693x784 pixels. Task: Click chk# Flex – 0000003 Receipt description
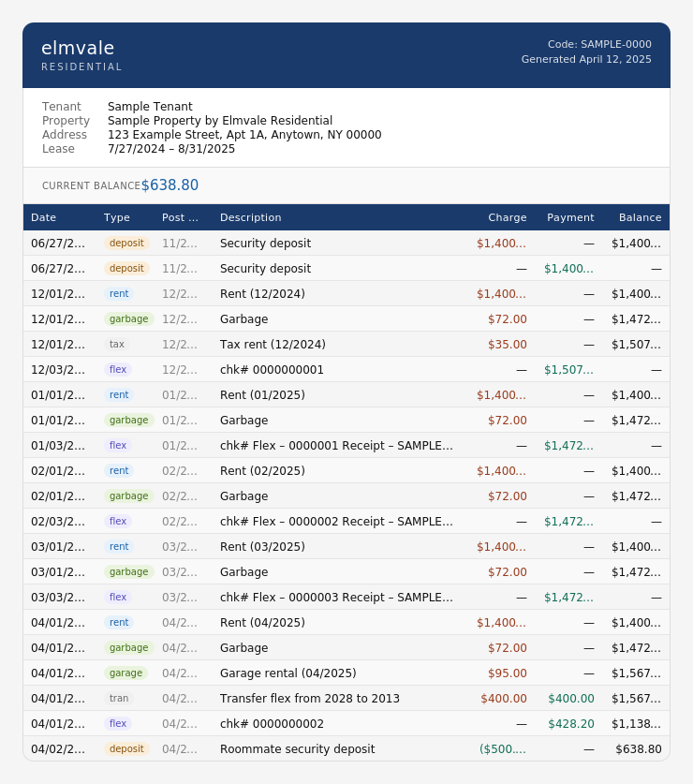click(336, 597)
